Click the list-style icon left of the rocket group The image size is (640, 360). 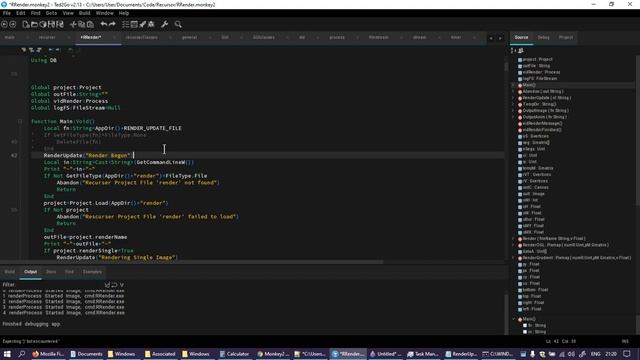126,24
